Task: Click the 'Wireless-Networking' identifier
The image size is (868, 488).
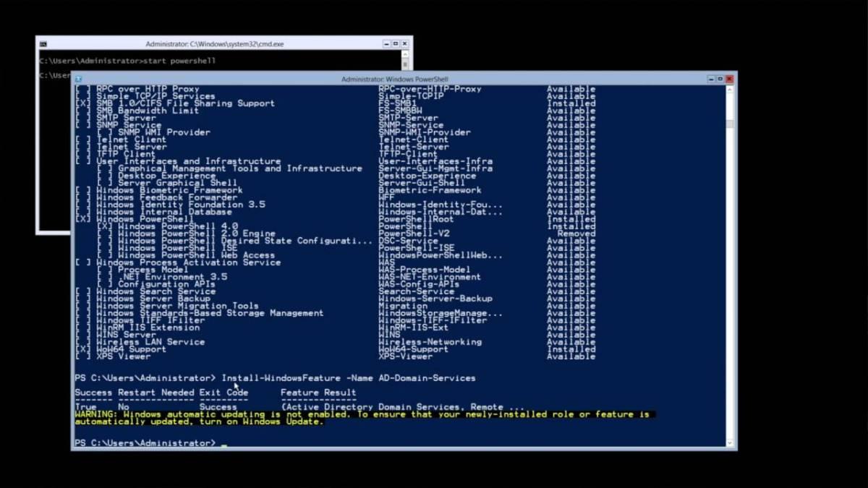Action: point(430,342)
